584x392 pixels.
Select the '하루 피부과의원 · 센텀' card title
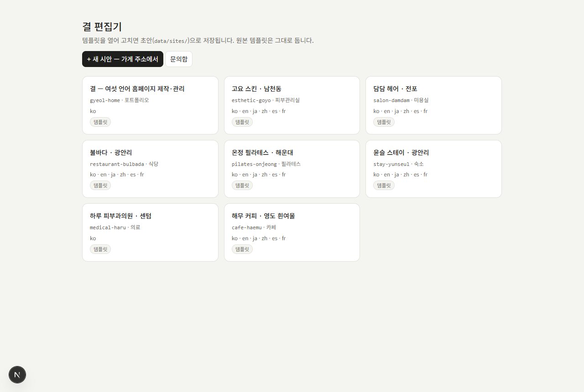tap(120, 216)
